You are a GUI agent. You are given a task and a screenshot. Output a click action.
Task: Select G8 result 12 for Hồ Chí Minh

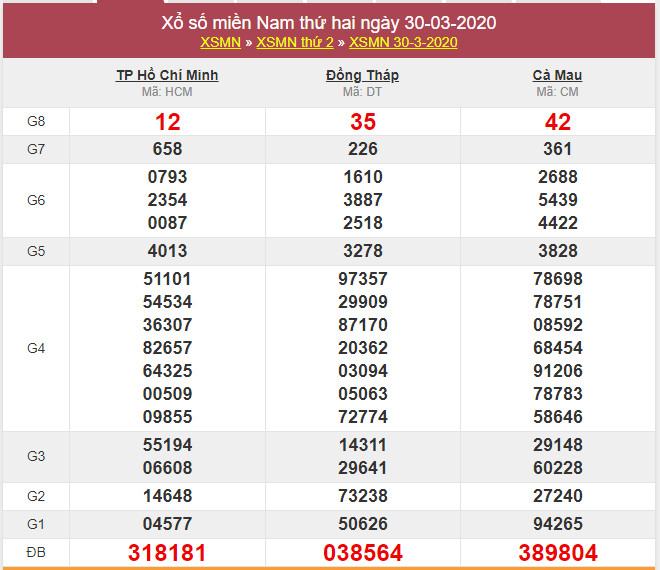coord(168,122)
